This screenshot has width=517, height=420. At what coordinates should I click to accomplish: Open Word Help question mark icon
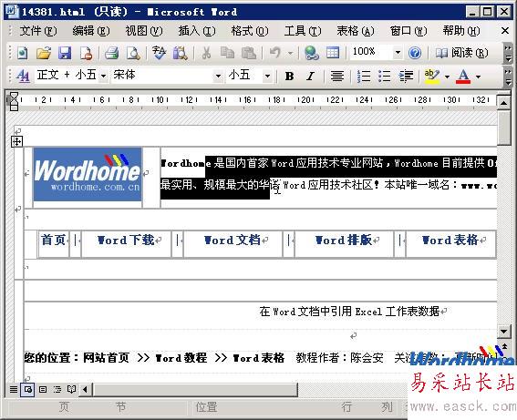415,53
